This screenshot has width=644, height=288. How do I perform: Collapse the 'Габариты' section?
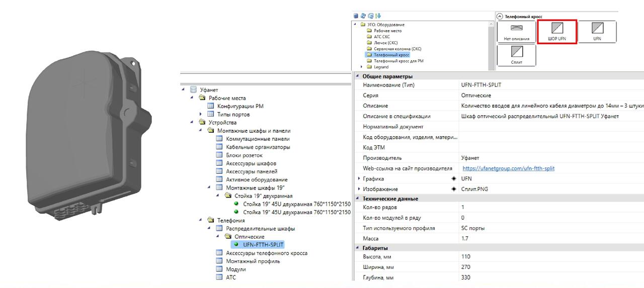click(x=358, y=248)
